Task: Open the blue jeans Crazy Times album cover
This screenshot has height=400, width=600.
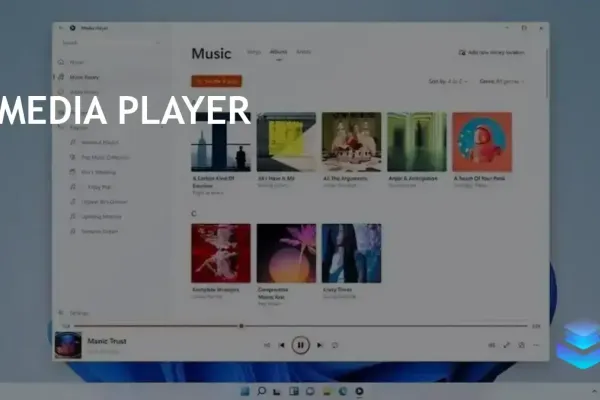Action: [x=352, y=253]
